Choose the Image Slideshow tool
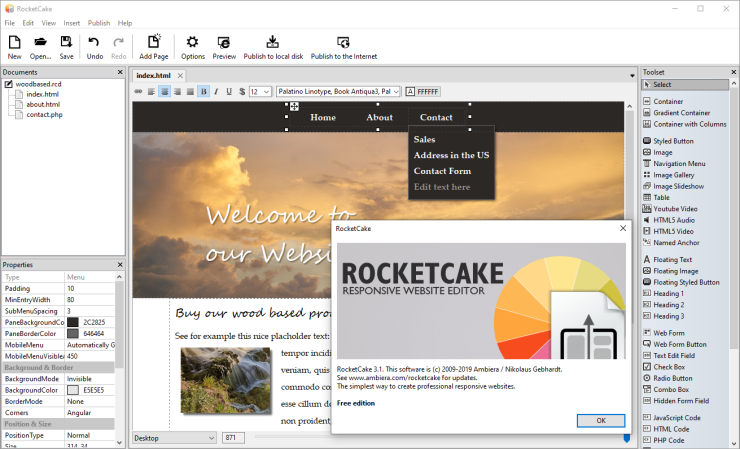 [x=678, y=186]
